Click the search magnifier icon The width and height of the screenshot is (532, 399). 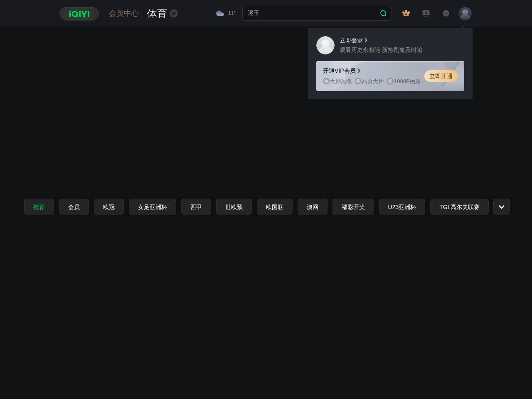click(383, 13)
